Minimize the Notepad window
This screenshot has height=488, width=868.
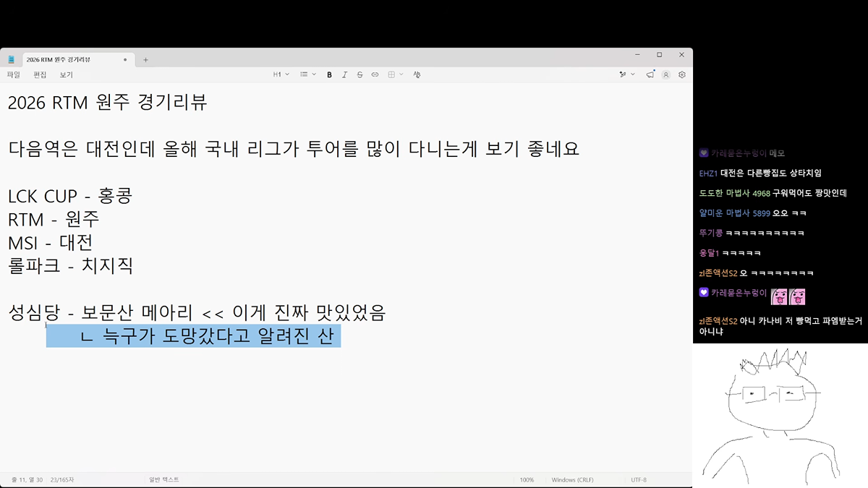637,55
